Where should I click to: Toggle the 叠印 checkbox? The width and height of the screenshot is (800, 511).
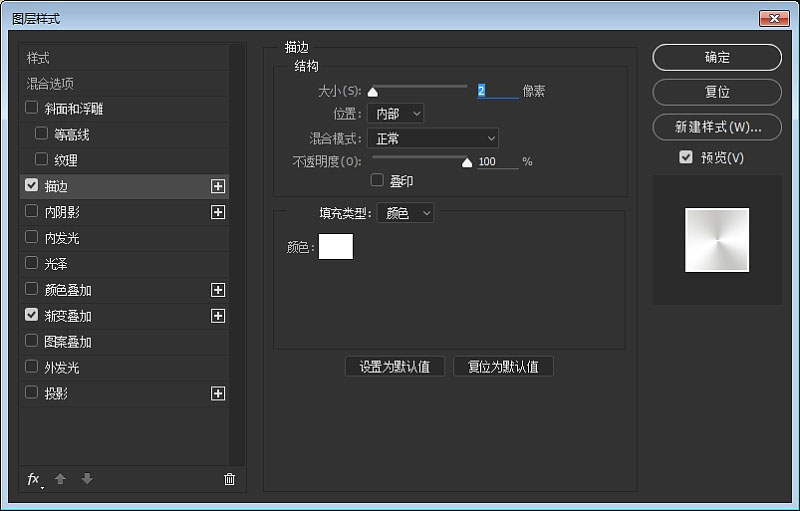click(377, 180)
